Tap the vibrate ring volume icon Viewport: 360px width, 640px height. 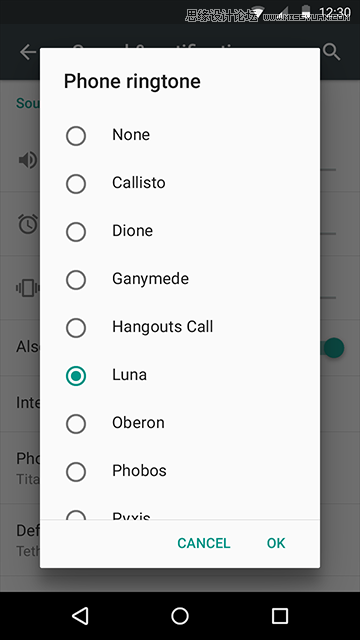point(28,288)
